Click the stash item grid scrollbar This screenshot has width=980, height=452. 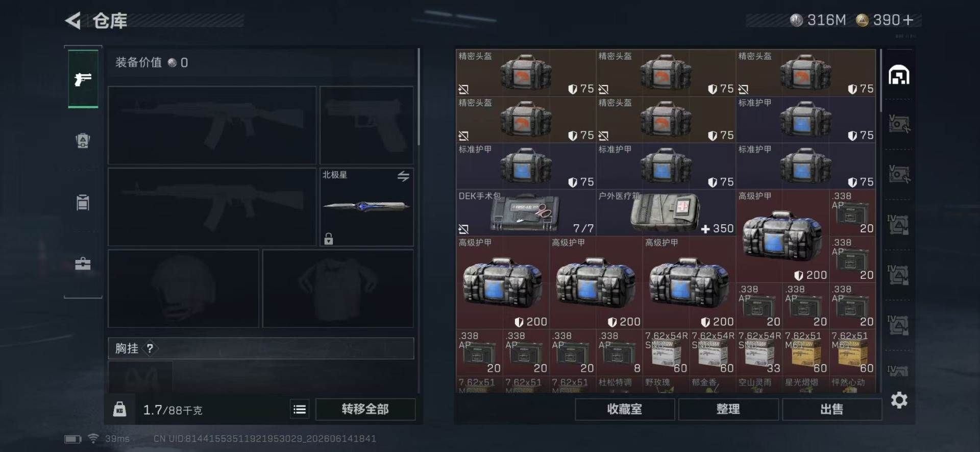point(880,81)
